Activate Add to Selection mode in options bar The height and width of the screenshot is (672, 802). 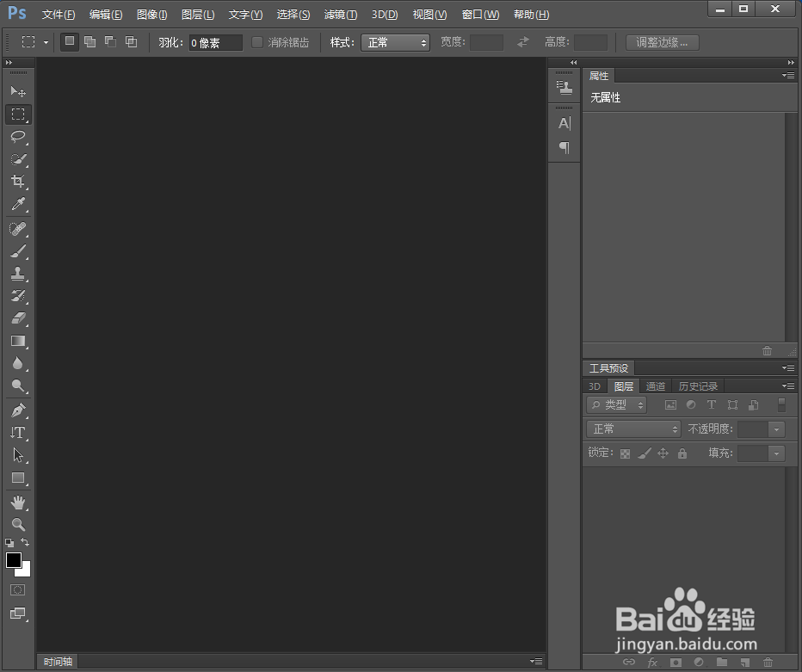pos(89,41)
